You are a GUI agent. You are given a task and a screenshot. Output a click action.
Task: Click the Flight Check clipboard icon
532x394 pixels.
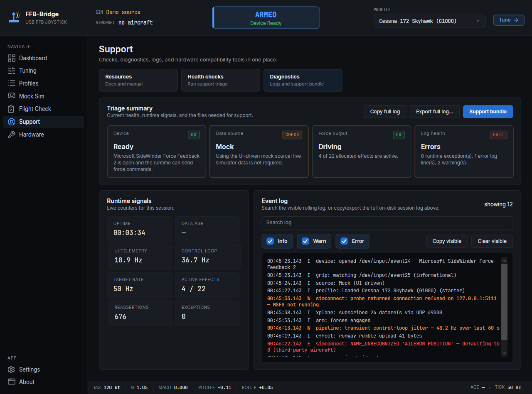pos(12,109)
